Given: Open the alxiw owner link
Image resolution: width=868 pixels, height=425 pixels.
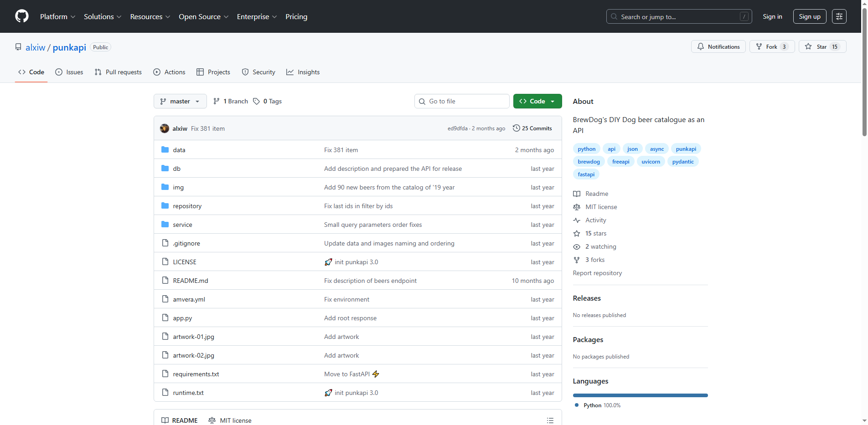Looking at the screenshot, I should point(36,47).
